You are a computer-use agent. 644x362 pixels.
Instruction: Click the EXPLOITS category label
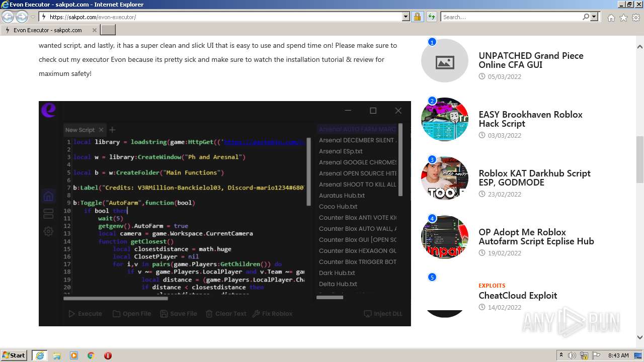click(x=492, y=285)
